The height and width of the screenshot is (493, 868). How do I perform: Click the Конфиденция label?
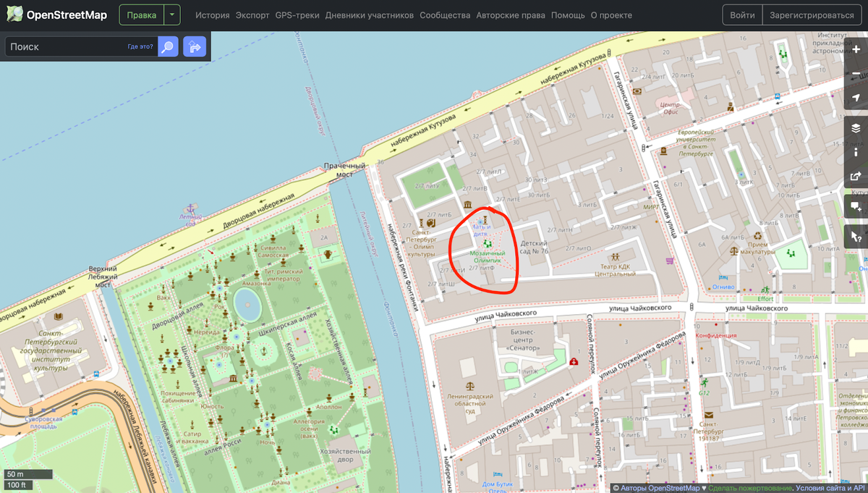pos(715,336)
